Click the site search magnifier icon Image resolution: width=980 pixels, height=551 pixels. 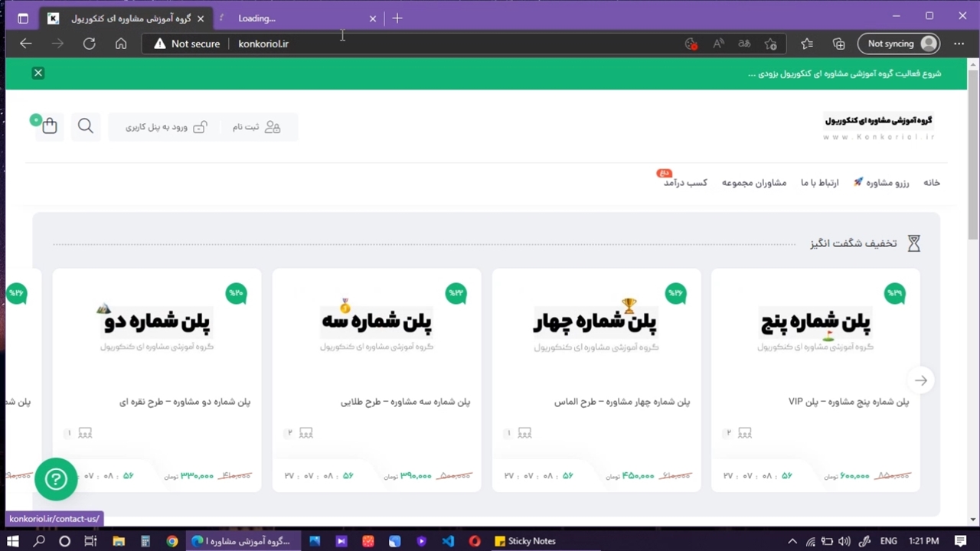click(86, 126)
